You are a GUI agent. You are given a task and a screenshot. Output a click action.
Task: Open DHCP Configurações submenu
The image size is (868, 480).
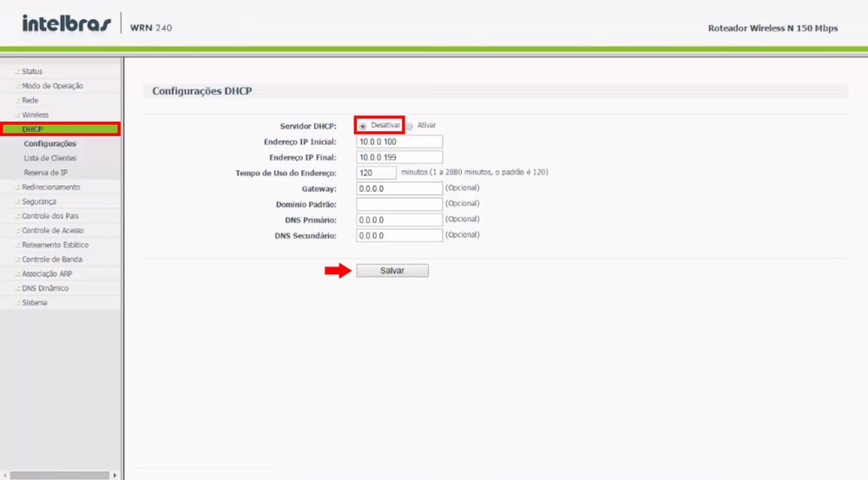pyautogui.click(x=49, y=143)
